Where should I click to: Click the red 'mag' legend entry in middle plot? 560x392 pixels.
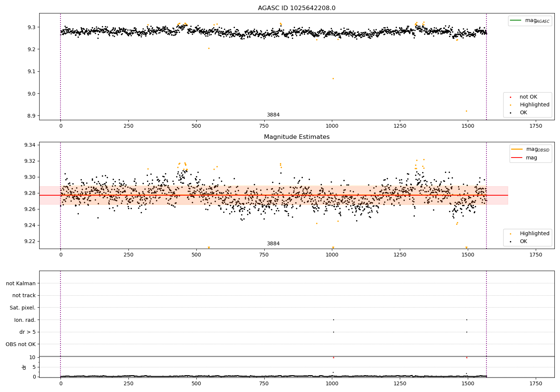pos(524,158)
